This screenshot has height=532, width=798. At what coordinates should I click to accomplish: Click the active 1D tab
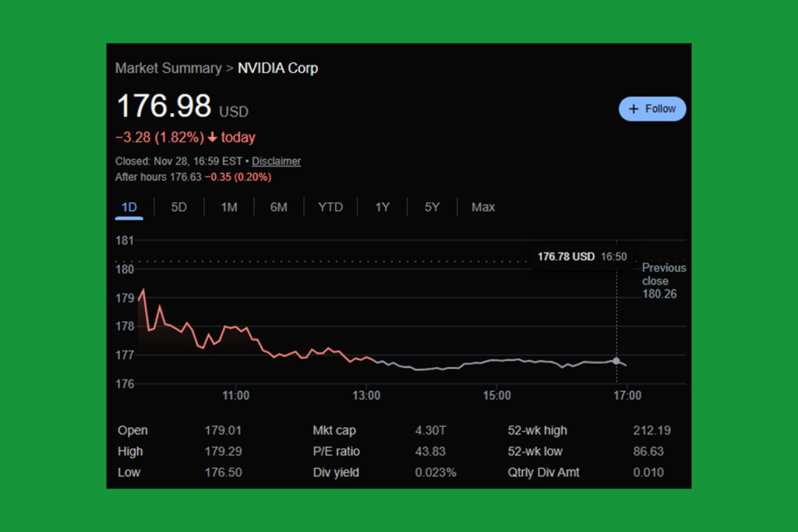[129, 207]
